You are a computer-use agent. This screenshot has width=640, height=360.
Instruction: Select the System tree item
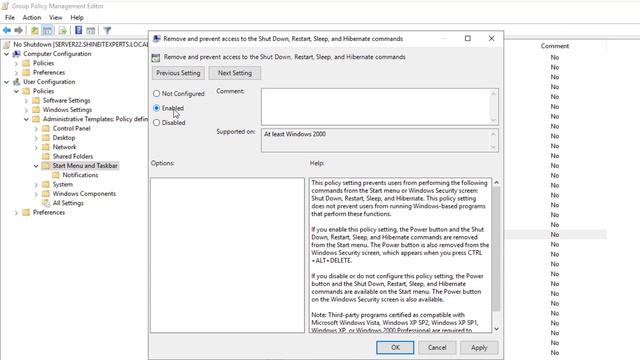pos(62,184)
